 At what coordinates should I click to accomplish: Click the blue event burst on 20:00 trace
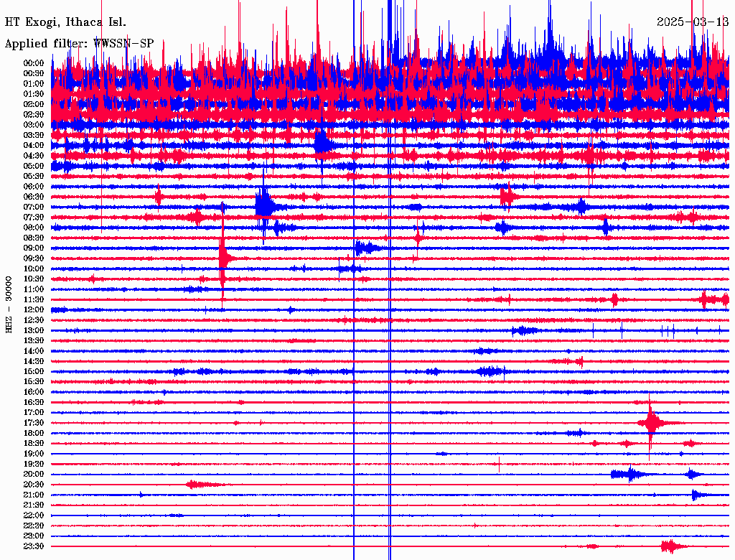[x=631, y=474]
